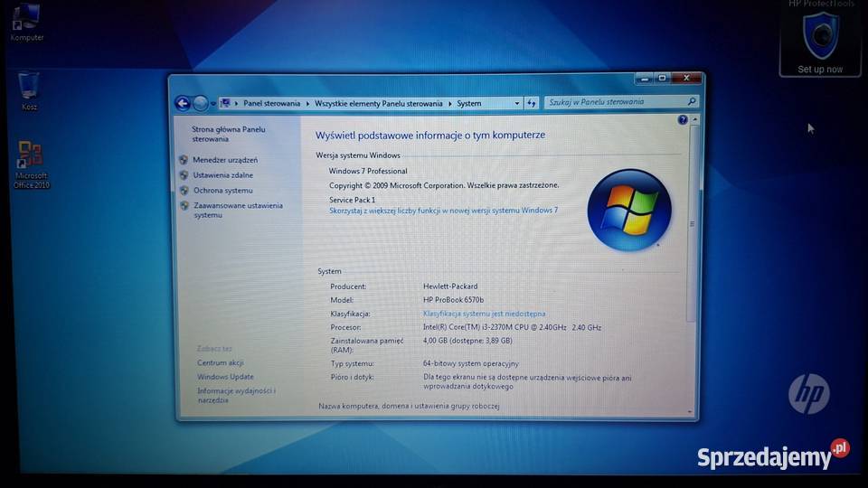Open the Komputer desktop icon
The height and width of the screenshot is (488, 868).
[26, 22]
